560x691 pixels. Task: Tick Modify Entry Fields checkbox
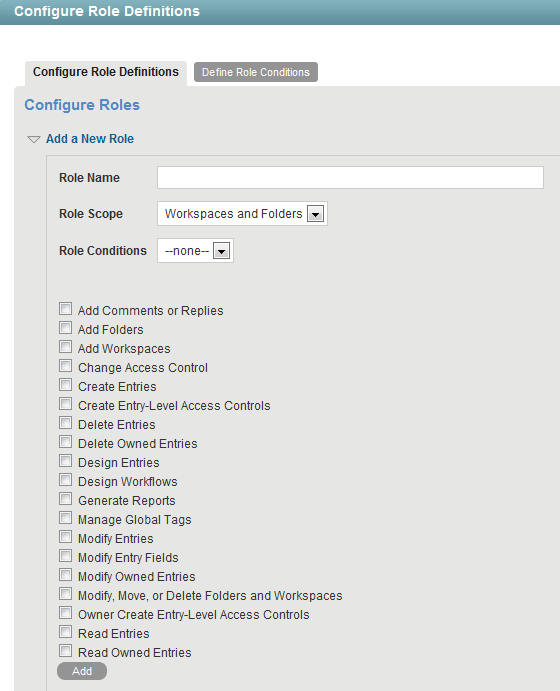tap(66, 556)
